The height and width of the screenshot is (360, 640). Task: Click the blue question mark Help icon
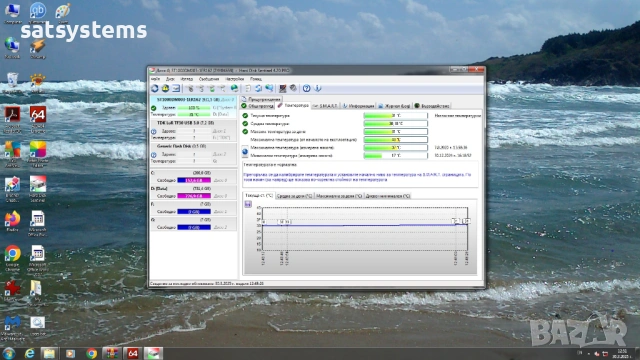pyautogui.click(x=307, y=88)
